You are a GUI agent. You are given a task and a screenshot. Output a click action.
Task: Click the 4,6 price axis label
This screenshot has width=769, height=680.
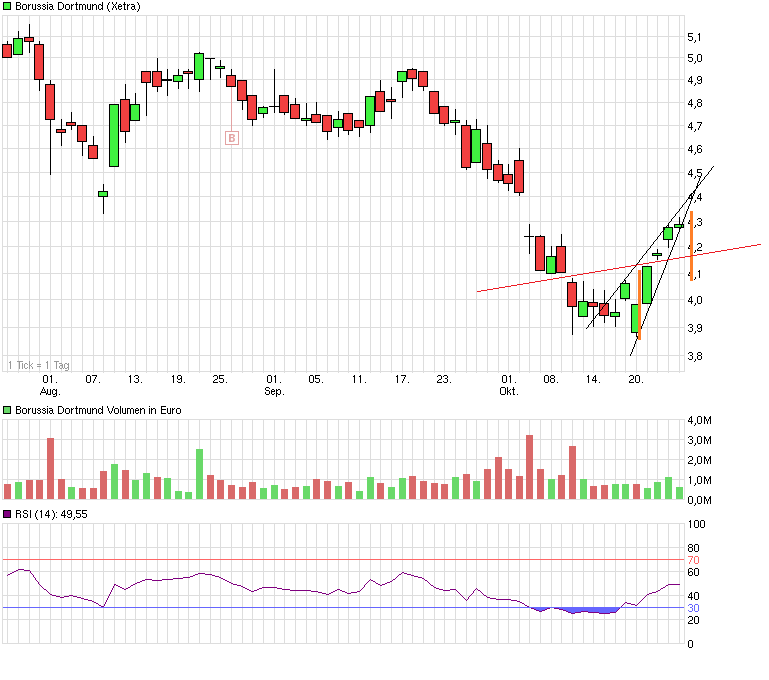pyautogui.click(x=694, y=150)
